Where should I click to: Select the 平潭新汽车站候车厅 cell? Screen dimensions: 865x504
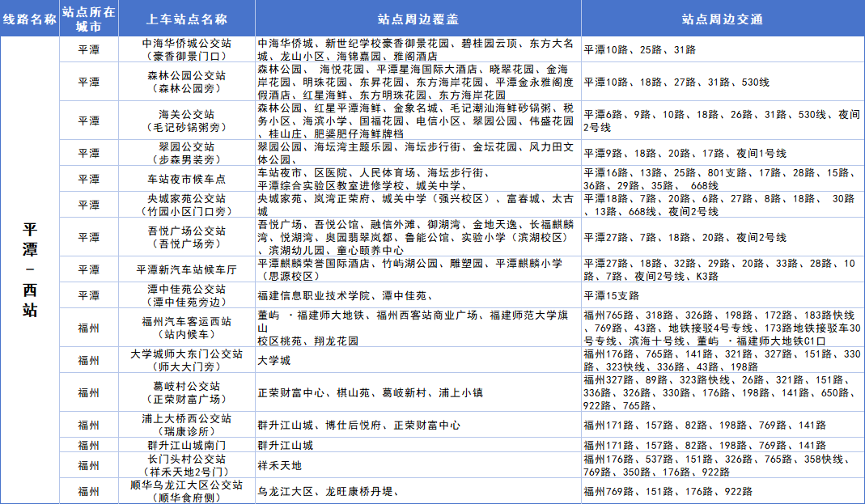(187, 269)
